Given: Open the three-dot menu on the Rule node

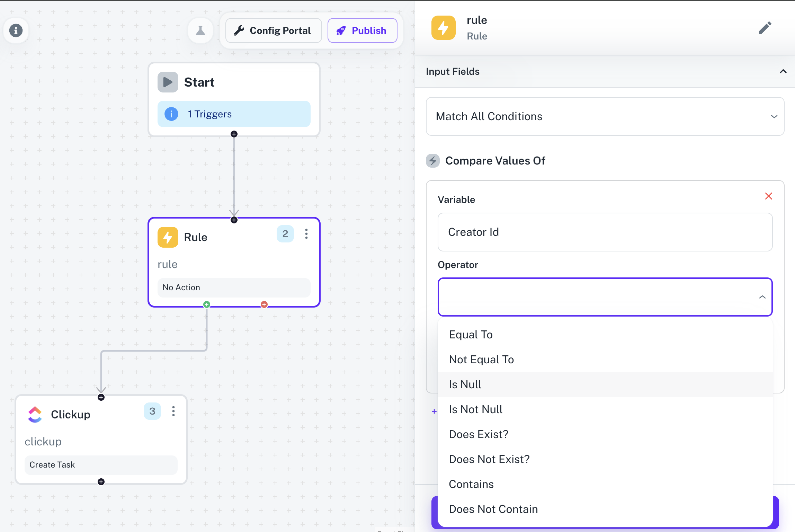Looking at the screenshot, I should coord(306,234).
